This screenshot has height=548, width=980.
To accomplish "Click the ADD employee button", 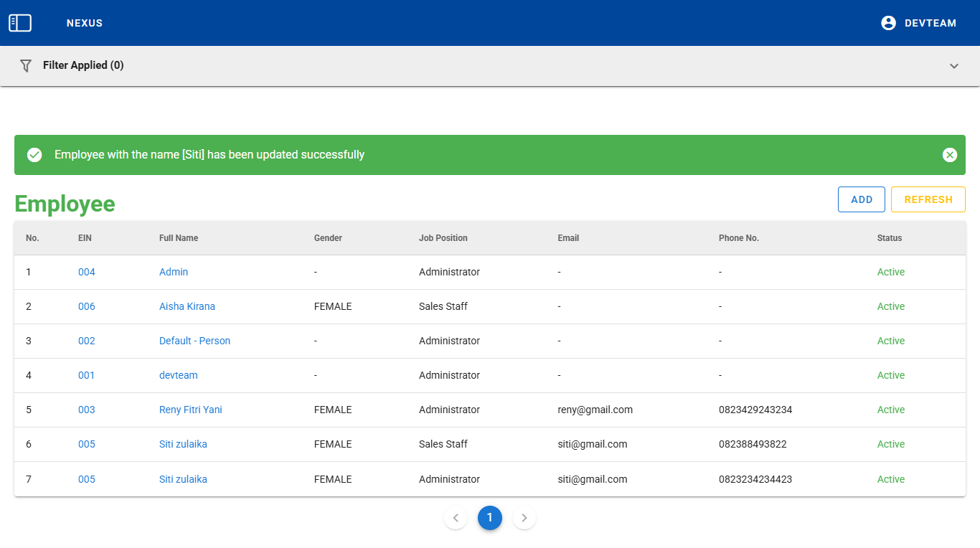I will pos(861,199).
